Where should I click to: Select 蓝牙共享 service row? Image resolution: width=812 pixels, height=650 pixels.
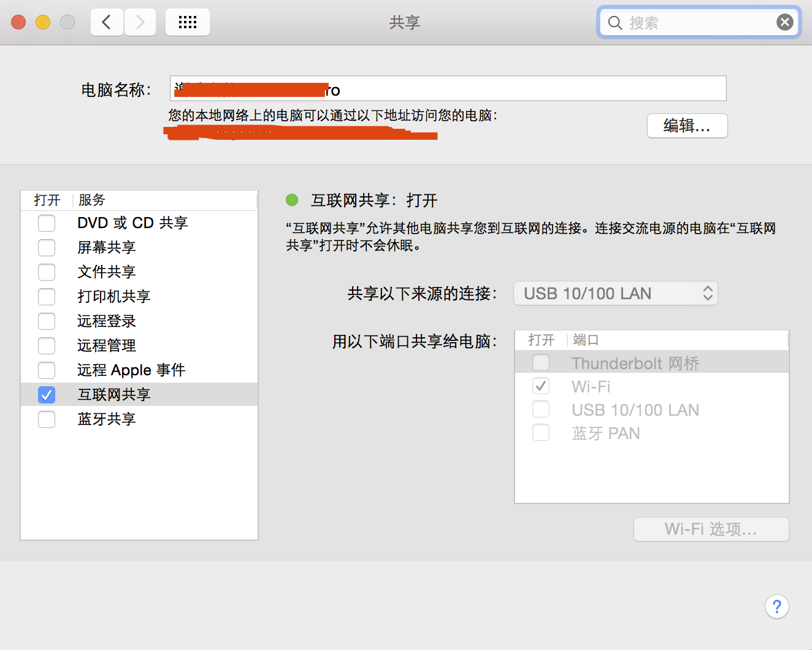139,419
